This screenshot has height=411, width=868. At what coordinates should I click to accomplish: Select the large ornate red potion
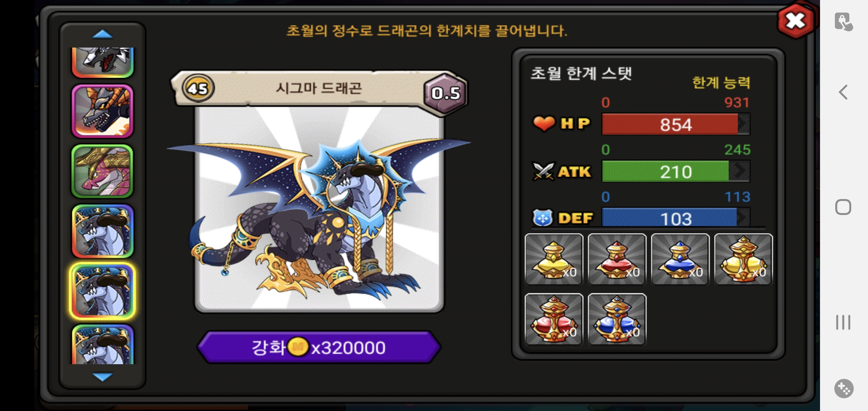[x=554, y=319]
